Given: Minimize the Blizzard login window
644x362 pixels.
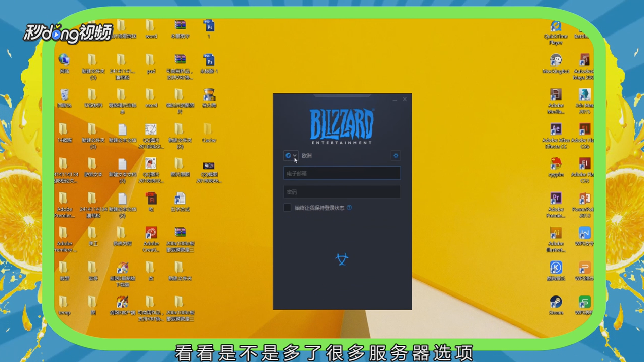Looking at the screenshot, I should pyautogui.click(x=395, y=100).
